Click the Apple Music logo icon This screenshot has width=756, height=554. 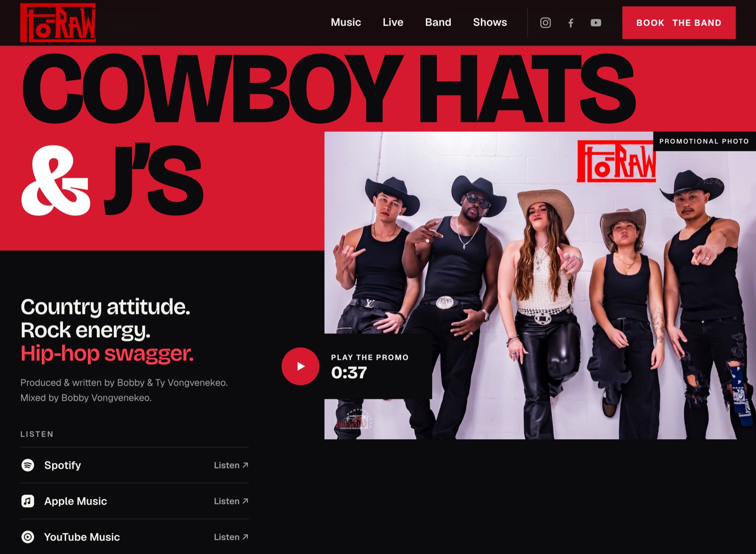(x=28, y=501)
